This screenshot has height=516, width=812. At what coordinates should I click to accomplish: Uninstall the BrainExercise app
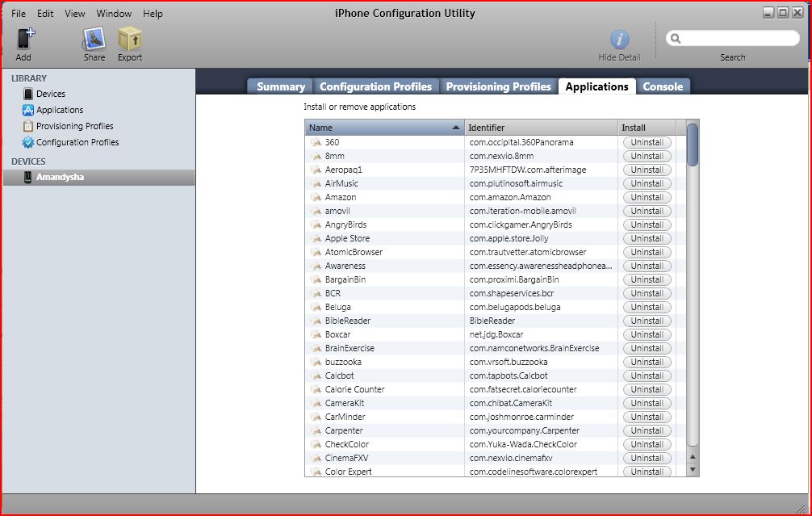(647, 348)
